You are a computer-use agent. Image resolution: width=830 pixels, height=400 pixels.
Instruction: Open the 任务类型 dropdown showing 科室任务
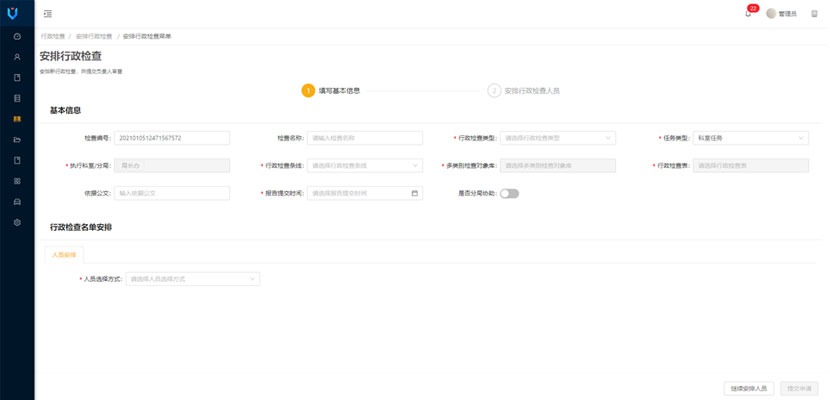[751, 138]
